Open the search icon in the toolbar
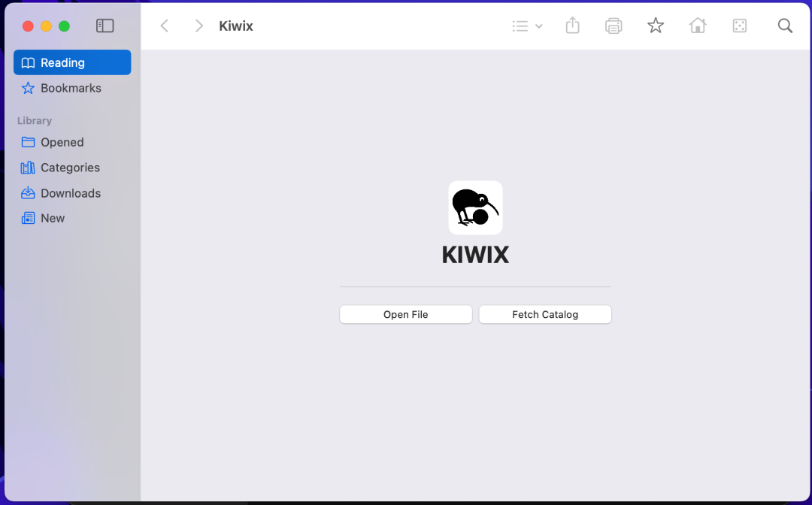The image size is (812, 505). pos(785,26)
